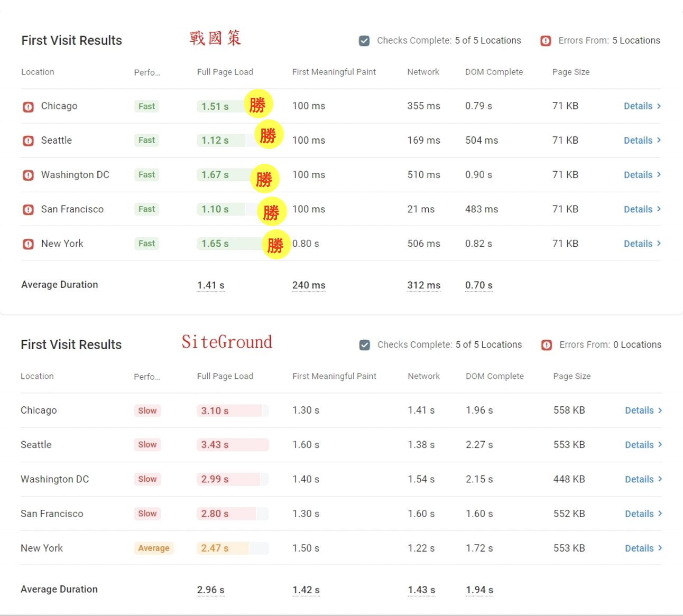Open Details for San Francisco 2.80 s row
The image size is (683, 616).
tap(643, 514)
